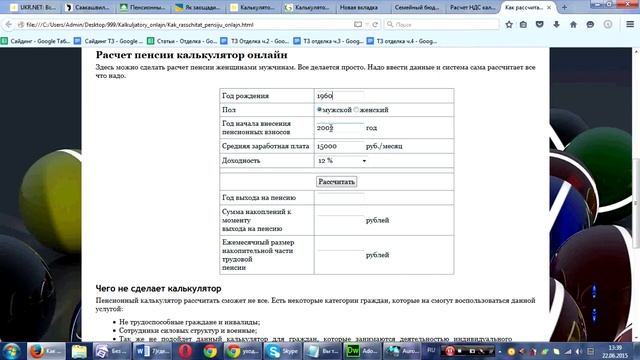Click the red record button in tray toolbar
The image size is (640, 360).
point(449,351)
